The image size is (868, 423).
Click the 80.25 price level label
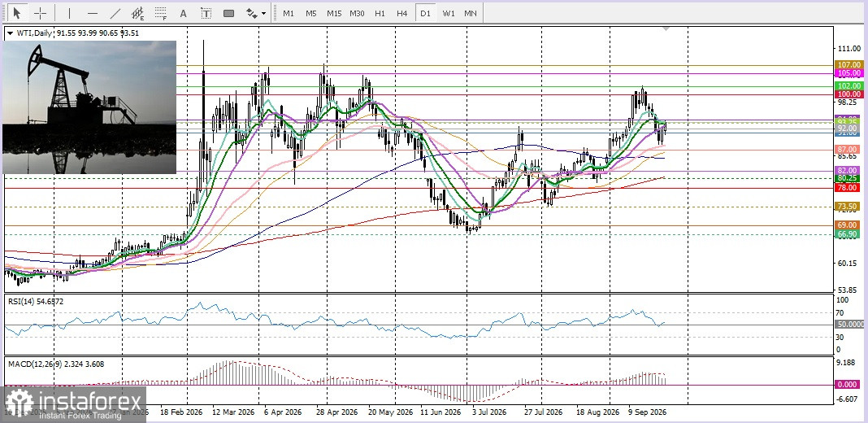pos(848,178)
